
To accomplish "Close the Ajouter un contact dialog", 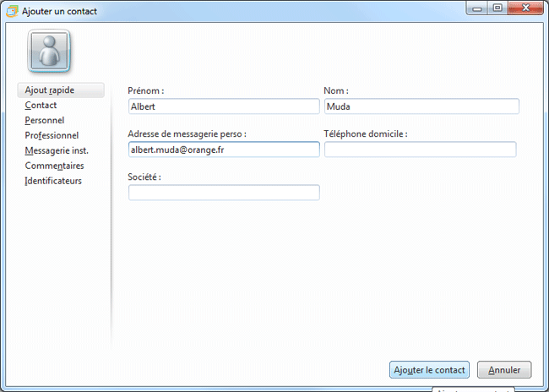I will (x=526, y=8).
